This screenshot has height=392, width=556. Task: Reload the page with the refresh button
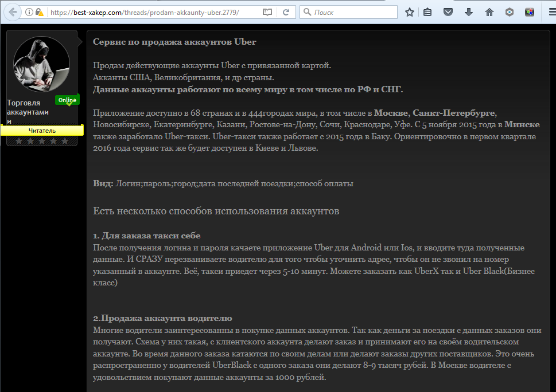(286, 13)
